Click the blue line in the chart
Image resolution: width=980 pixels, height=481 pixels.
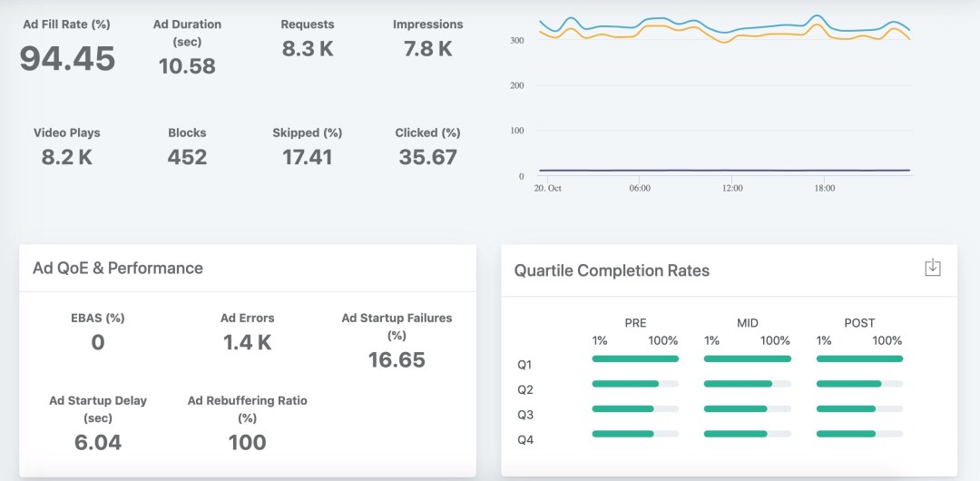(725, 32)
